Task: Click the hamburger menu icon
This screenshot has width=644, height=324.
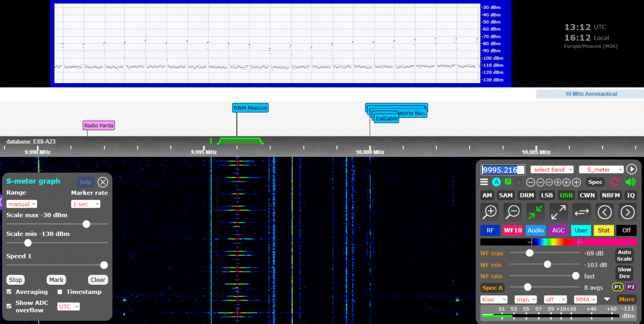Action: [483, 182]
